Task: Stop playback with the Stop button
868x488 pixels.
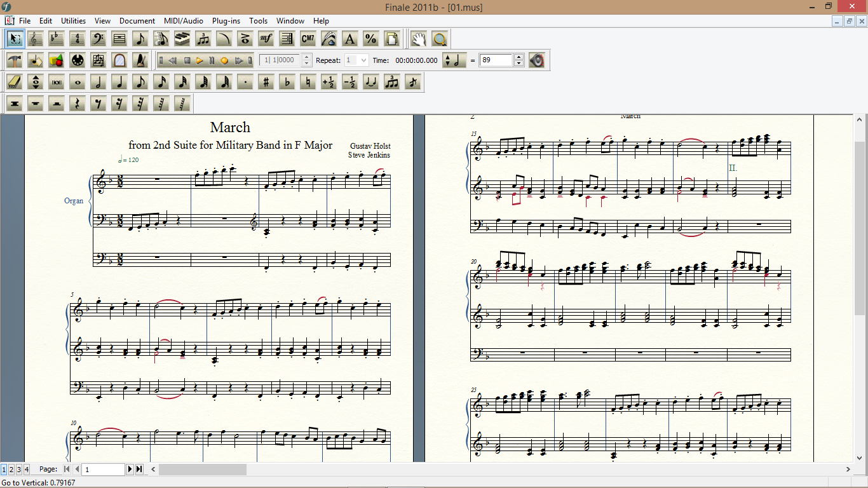Action: click(187, 60)
